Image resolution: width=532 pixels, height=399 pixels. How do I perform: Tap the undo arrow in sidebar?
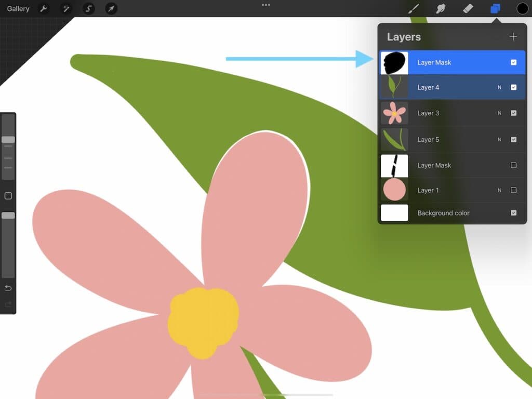click(8, 288)
